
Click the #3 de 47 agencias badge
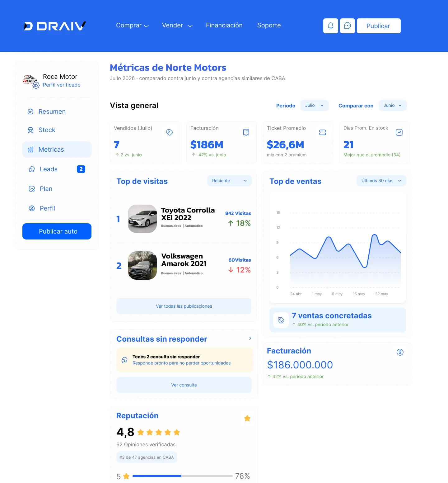pos(147,457)
